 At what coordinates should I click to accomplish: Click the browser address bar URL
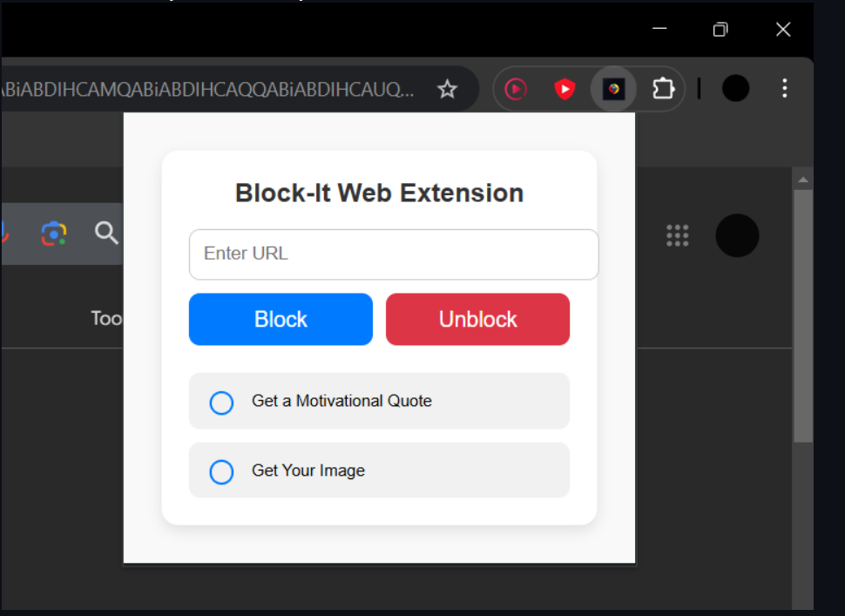(x=208, y=90)
